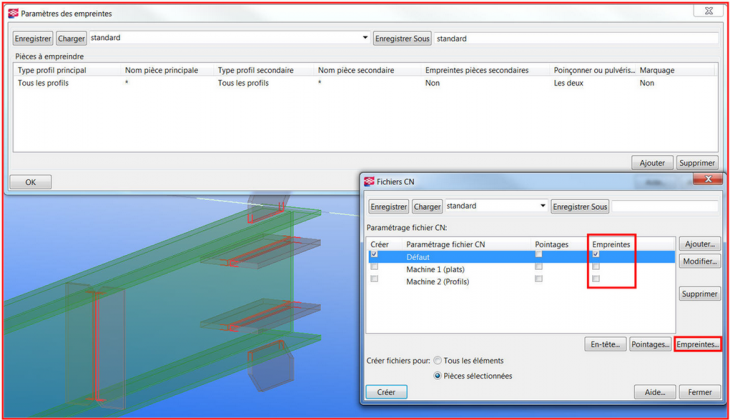730x420 pixels.
Task: Select Pièces sélectionnées radio button
Action: click(x=438, y=375)
